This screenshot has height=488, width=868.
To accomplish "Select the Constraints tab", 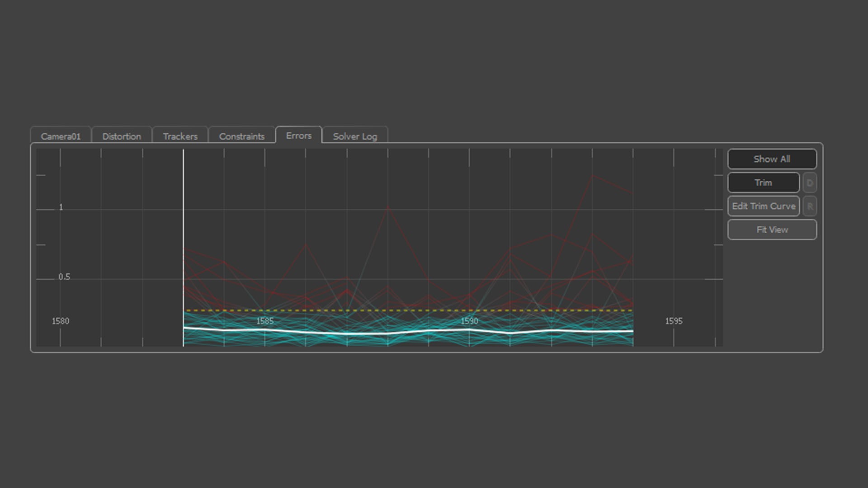I will [241, 136].
